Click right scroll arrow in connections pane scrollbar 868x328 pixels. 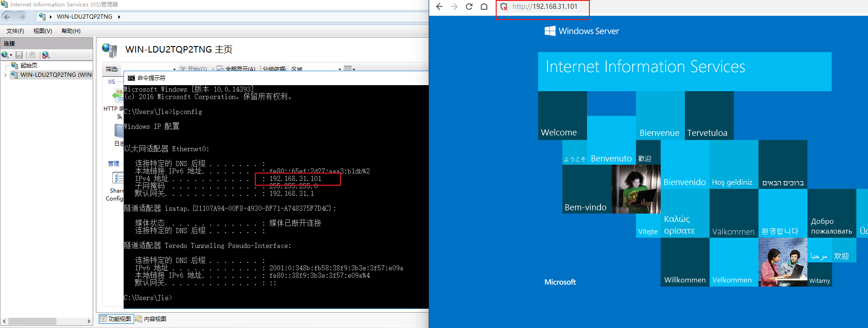click(89, 321)
